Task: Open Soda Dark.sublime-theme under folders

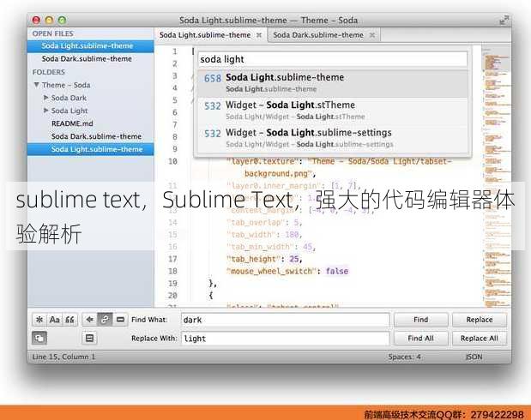Action: pos(96,136)
